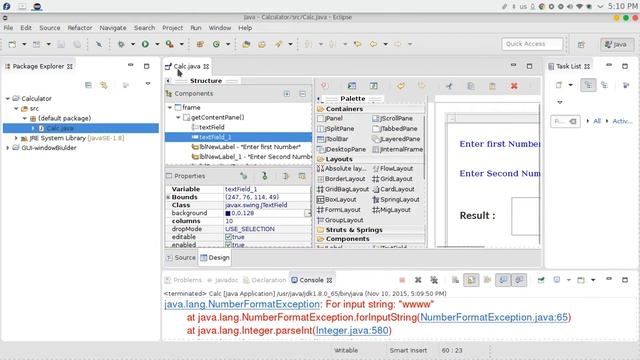
Task: Click the system clock in top bar
Action: pyautogui.click(x=622, y=6)
